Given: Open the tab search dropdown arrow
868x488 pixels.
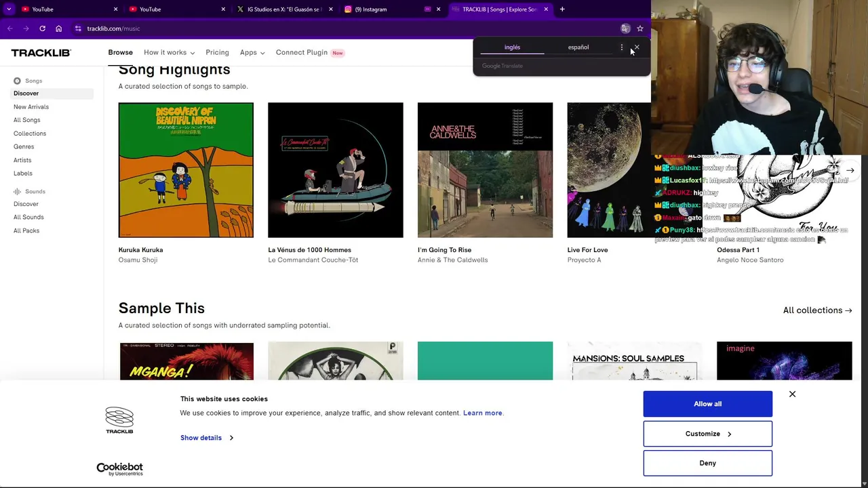Looking at the screenshot, I should (9, 9).
